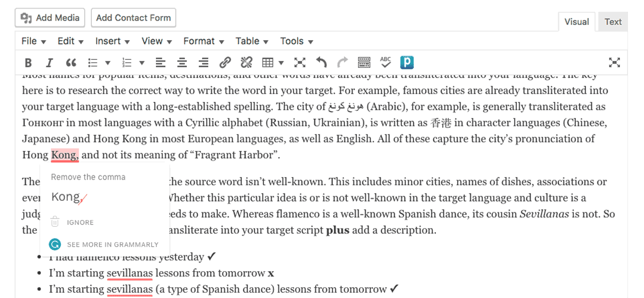Toggle the toolbar keyboard icon
644x298 pixels.
point(364,63)
